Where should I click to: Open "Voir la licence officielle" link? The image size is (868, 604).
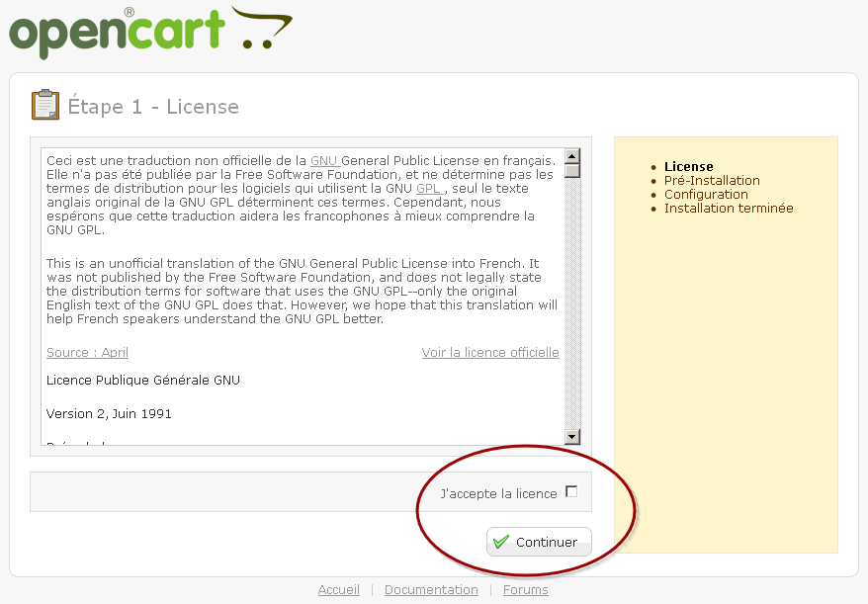click(x=490, y=353)
